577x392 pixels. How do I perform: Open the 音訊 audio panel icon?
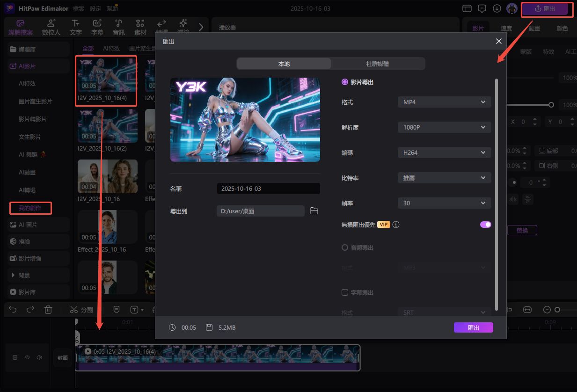tap(119, 27)
